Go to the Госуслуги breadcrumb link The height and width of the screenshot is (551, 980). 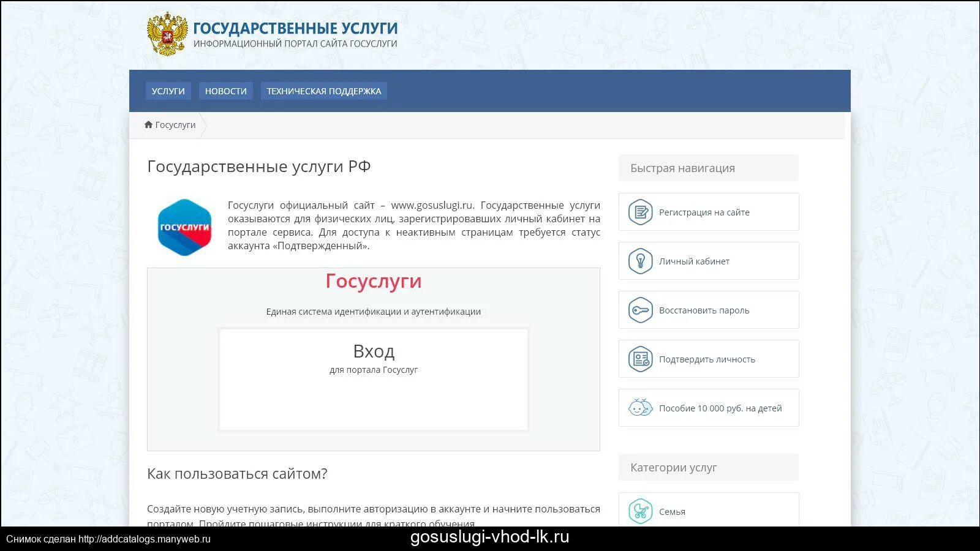pos(176,125)
